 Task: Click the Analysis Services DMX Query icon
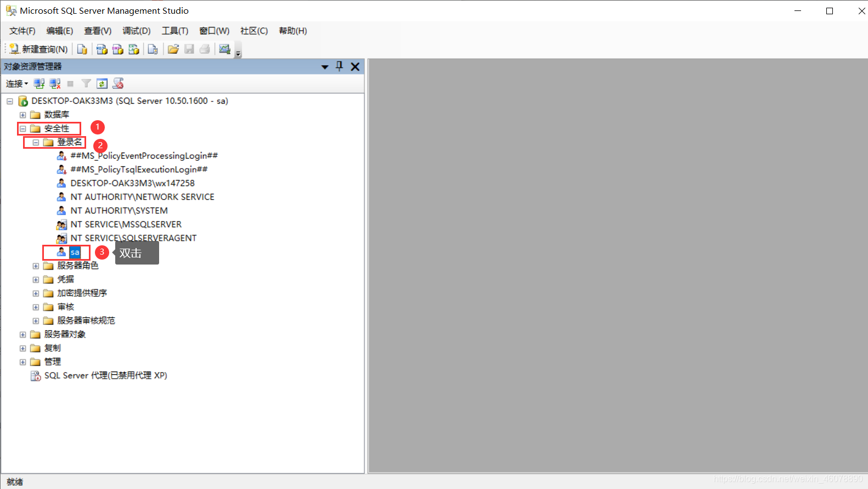(117, 49)
